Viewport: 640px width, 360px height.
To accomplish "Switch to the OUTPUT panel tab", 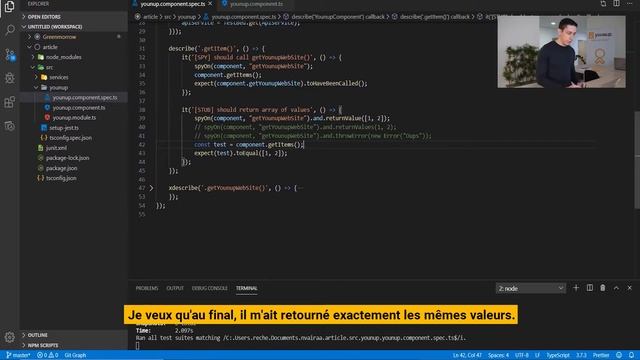I will click(175, 288).
